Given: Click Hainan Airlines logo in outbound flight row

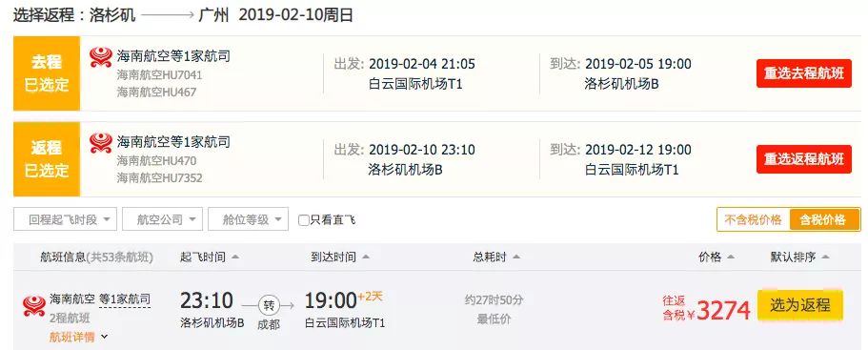Looking at the screenshot, I should (101, 57).
